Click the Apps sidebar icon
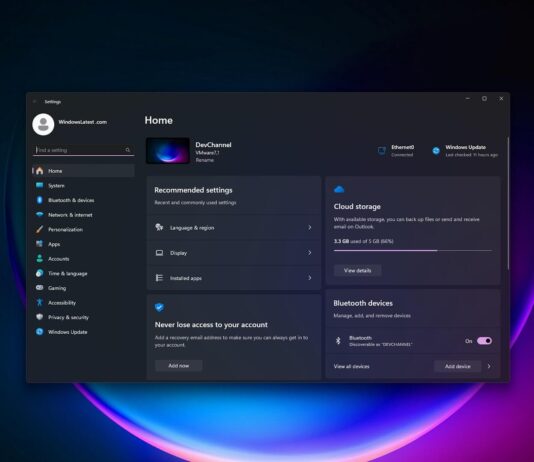 click(40, 244)
